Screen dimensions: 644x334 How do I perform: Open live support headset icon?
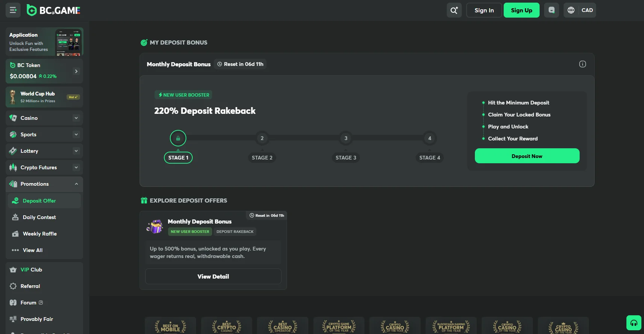tap(634, 323)
